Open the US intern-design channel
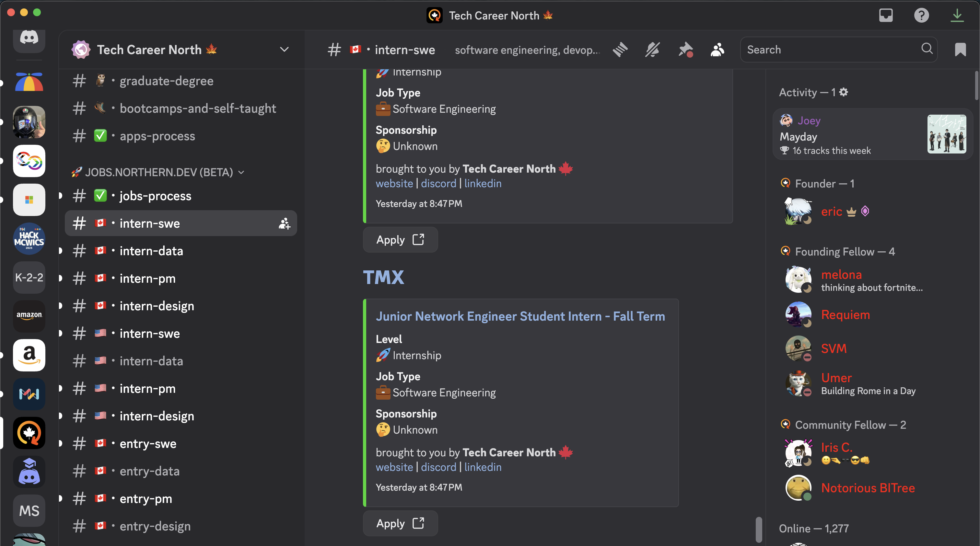This screenshot has height=546, width=980. pyautogui.click(x=181, y=416)
